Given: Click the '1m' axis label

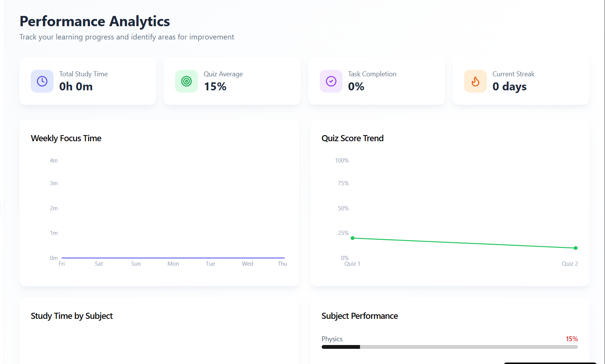Looking at the screenshot, I should tap(54, 233).
